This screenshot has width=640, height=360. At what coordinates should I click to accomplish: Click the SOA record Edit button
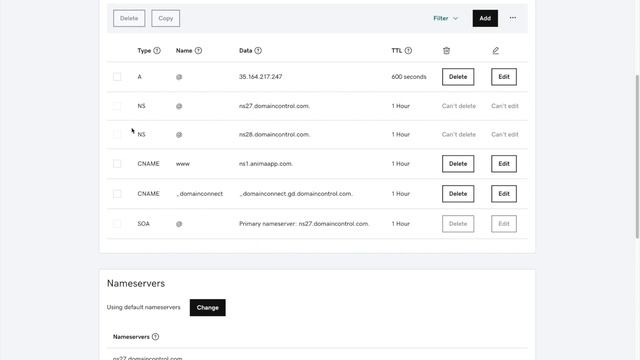[x=504, y=224]
